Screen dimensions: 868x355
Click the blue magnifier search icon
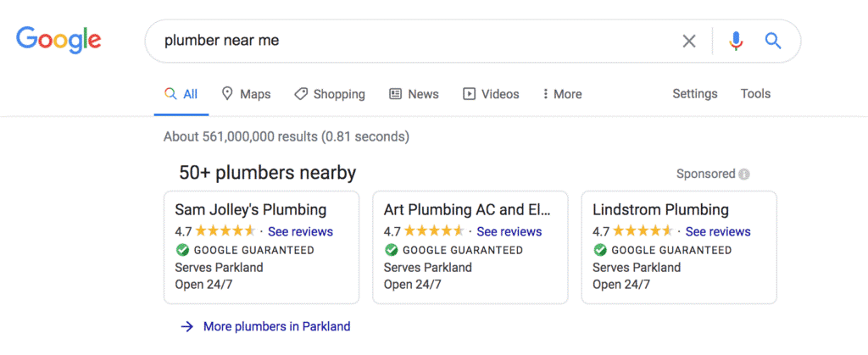pyautogui.click(x=773, y=41)
